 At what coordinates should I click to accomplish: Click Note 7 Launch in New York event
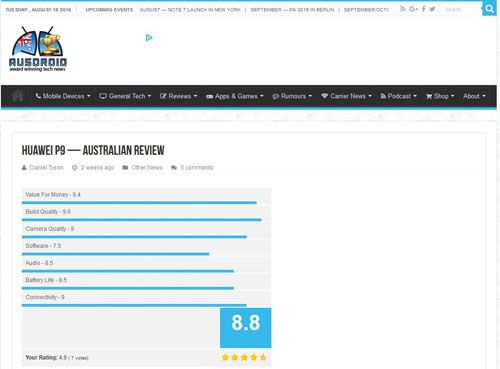[190, 10]
